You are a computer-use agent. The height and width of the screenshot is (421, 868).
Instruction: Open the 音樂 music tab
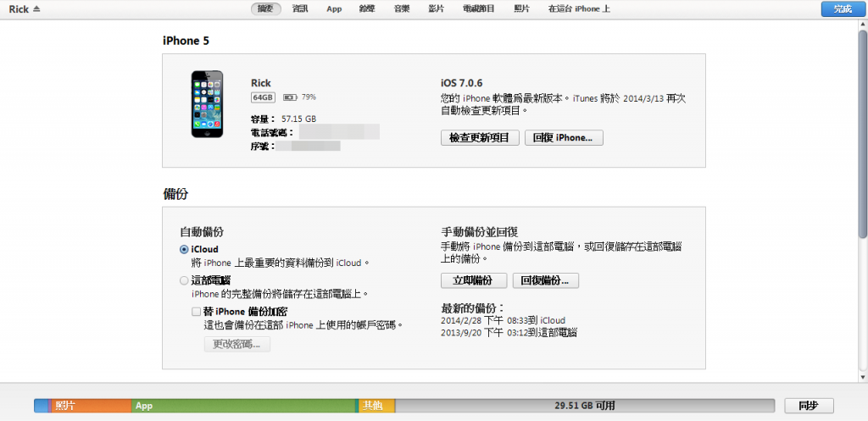click(x=402, y=8)
